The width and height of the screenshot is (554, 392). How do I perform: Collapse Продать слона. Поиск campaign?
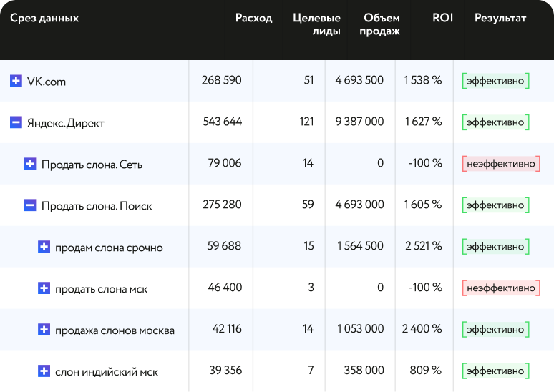click(30, 205)
